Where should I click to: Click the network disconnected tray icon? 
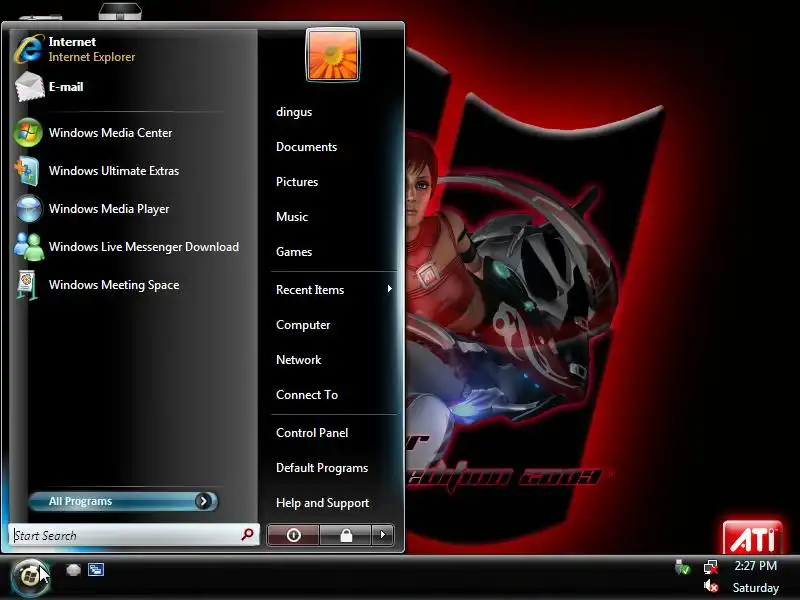pos(711,567)
